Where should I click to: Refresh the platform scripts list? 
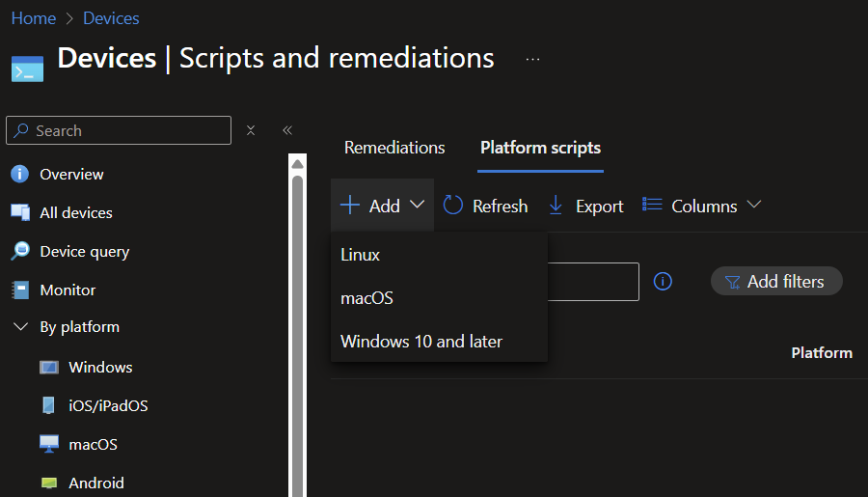point(485,206)
